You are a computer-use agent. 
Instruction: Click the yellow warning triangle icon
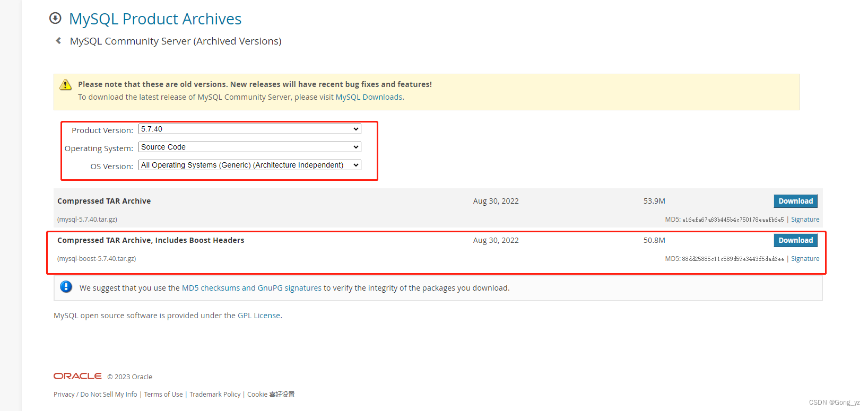coord(65,84)
